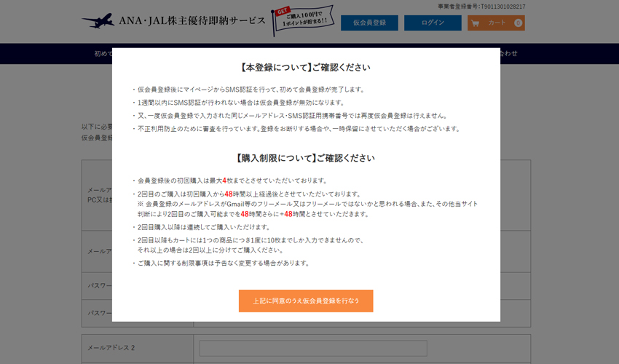This screenshot has width=619, height=364.
Task: Agree and proceed with 上記に同意のうえ仮会員登録を行なう
Action: (x=306, y=301)
